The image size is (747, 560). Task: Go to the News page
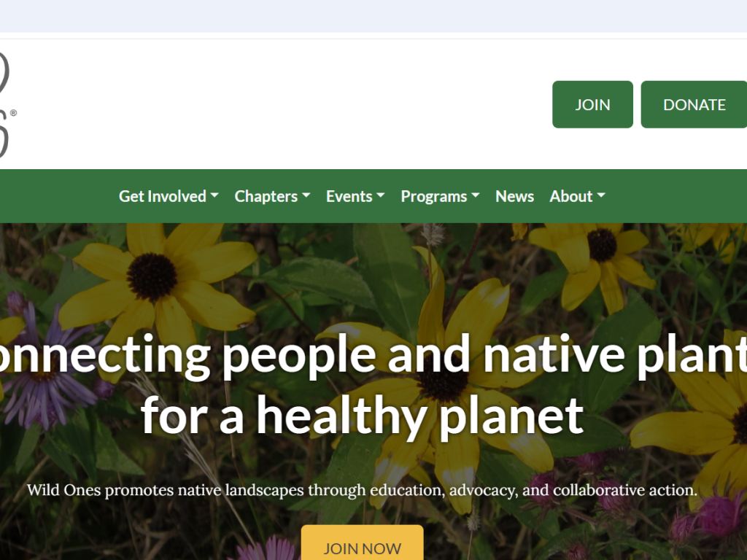pos(514,196)
